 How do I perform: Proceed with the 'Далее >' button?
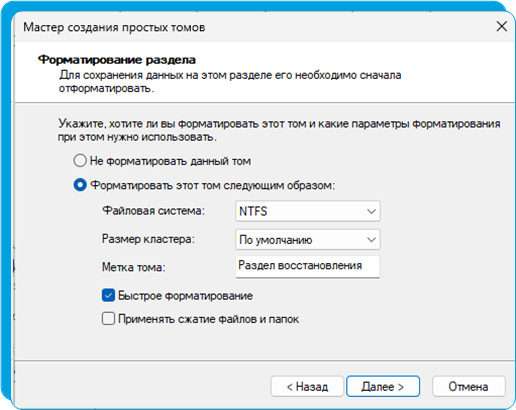click(383, 386)
